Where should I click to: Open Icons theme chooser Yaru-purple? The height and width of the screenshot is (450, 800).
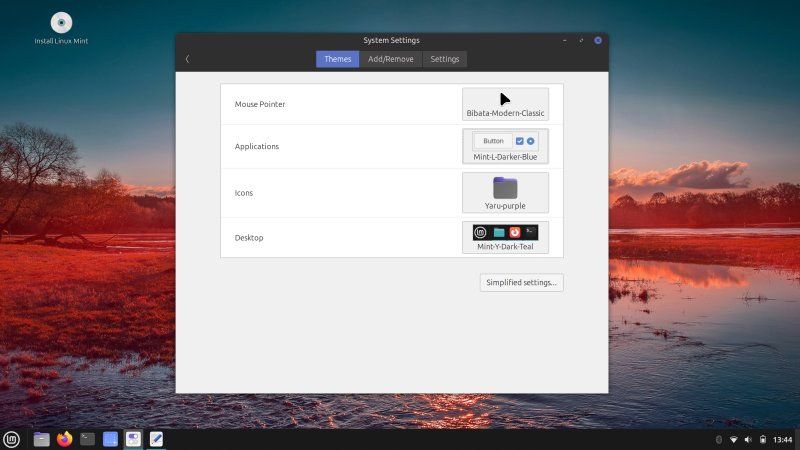point(505,192)
